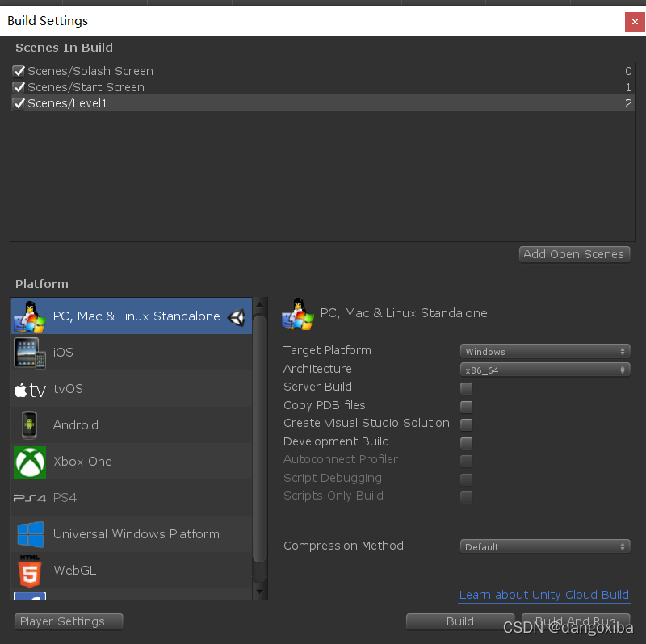Select the WebGL platform row
This screenshot has width=646, height=644.
coord(132,570)
